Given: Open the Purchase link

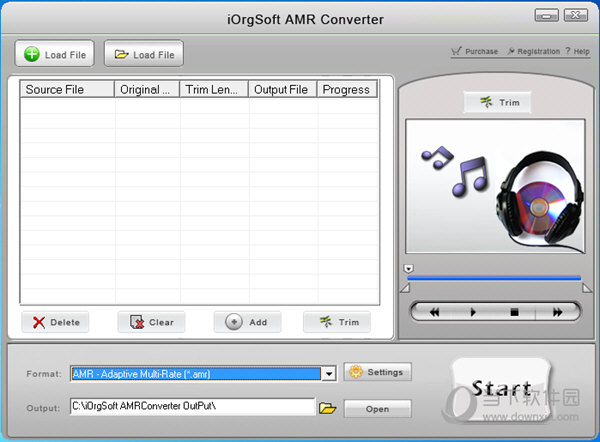Looking at the screenshot, I should point(474,51).
